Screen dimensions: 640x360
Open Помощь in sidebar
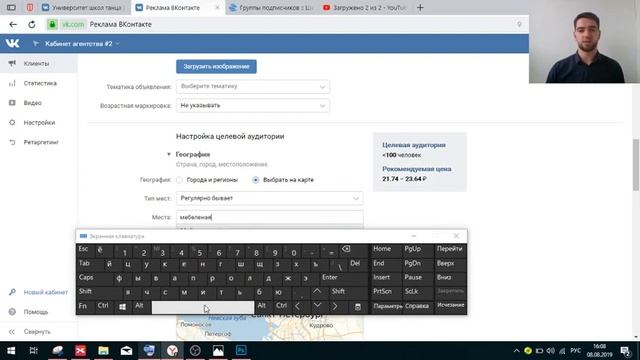pos(36,312)
